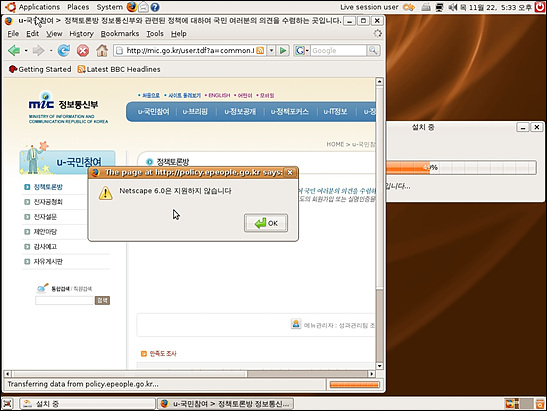
Task: Open the File menu
Action: click(x=13, y=33)
